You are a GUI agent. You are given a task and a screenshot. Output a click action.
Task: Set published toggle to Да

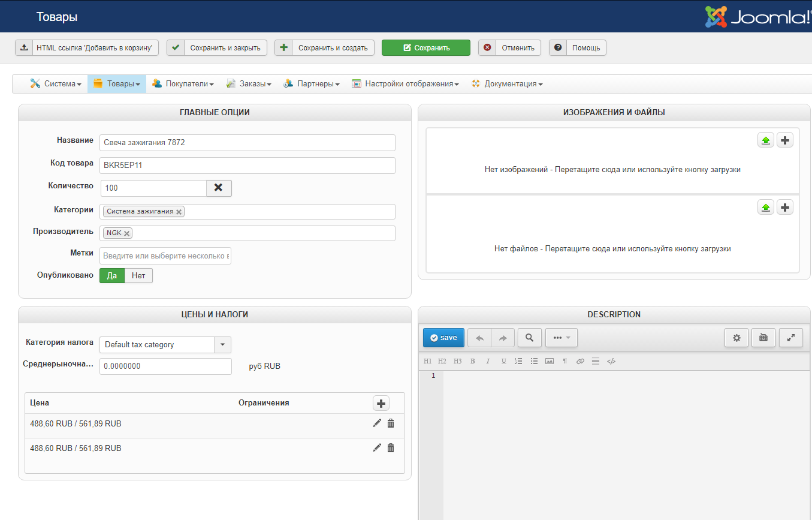click(112, 275)
